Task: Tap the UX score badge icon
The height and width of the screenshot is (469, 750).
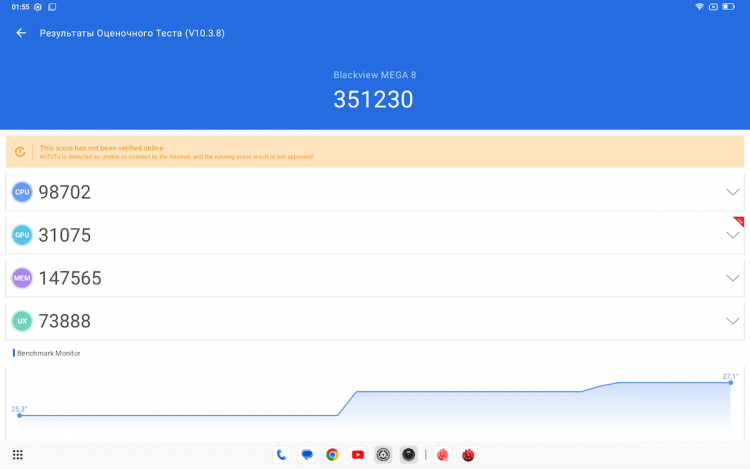Action: pyautogui.click(x=22, y=321)
